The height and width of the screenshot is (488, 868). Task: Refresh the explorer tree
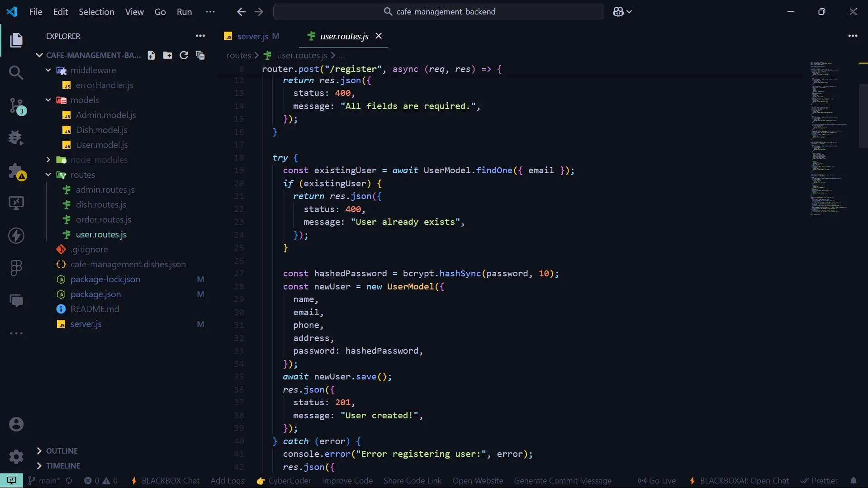(x=184, y=55)
